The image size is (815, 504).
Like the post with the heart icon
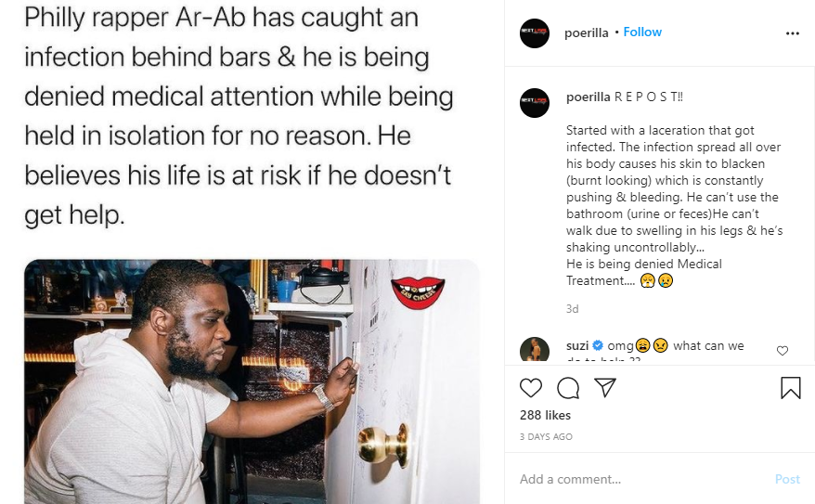tap(531, 388)
